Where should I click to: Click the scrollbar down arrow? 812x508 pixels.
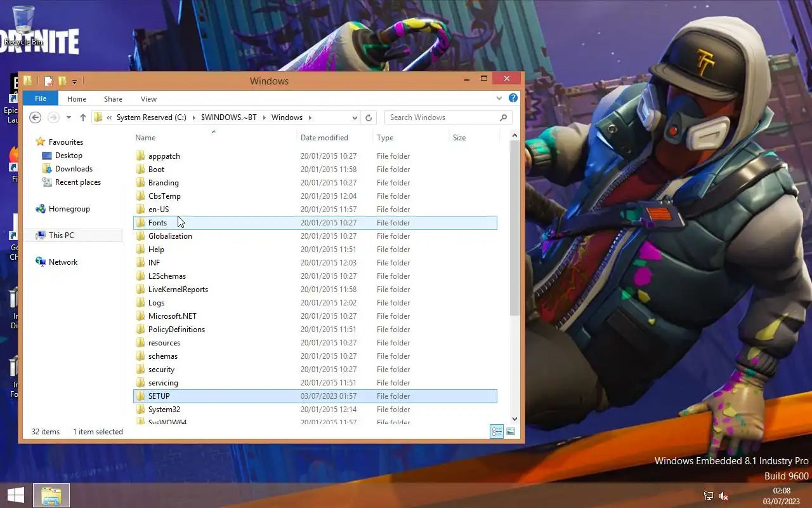tap(514, 419)
